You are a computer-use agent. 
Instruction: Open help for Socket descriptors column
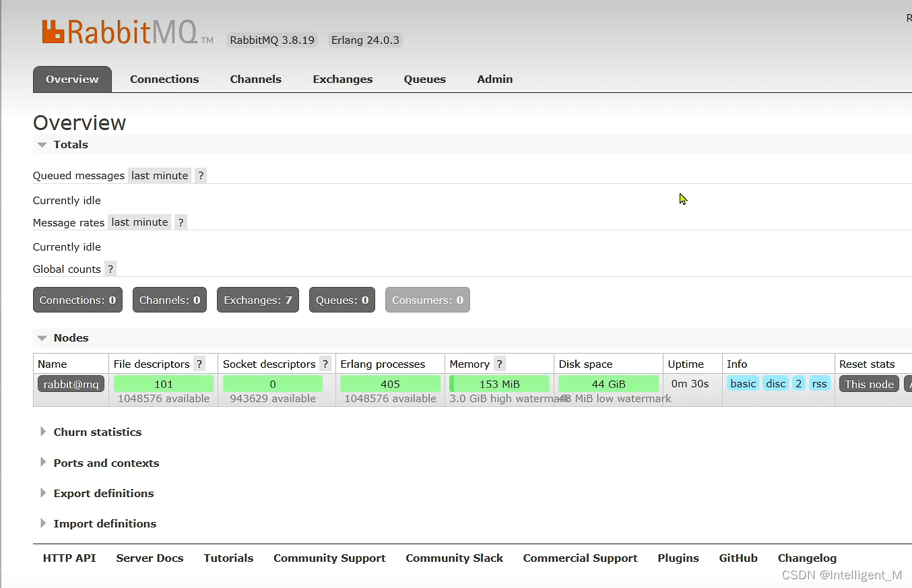(325, 364)
